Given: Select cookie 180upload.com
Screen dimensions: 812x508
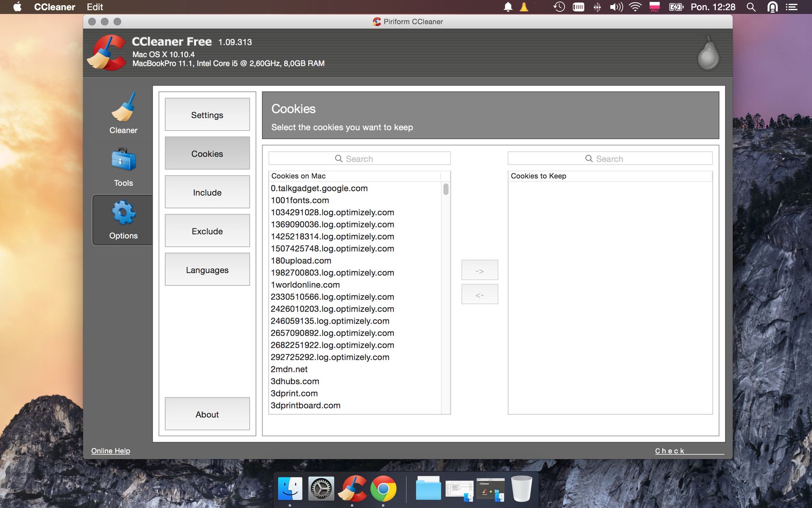Looking at the screenshot, I should click(355, 260).
